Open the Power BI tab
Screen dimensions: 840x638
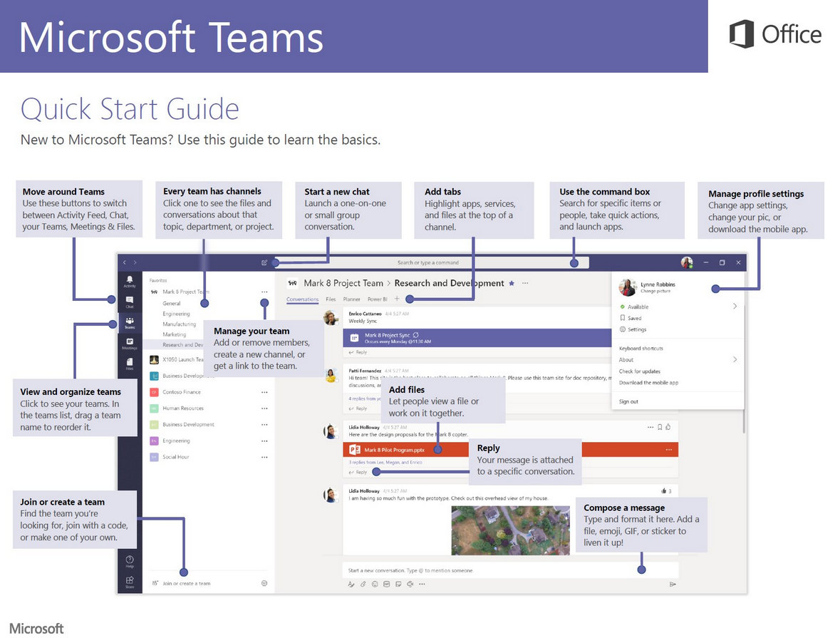click(377, 299)
